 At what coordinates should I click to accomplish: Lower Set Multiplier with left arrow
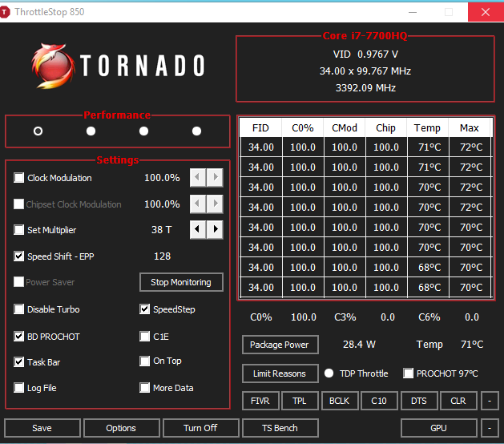[x=198, y=229]
